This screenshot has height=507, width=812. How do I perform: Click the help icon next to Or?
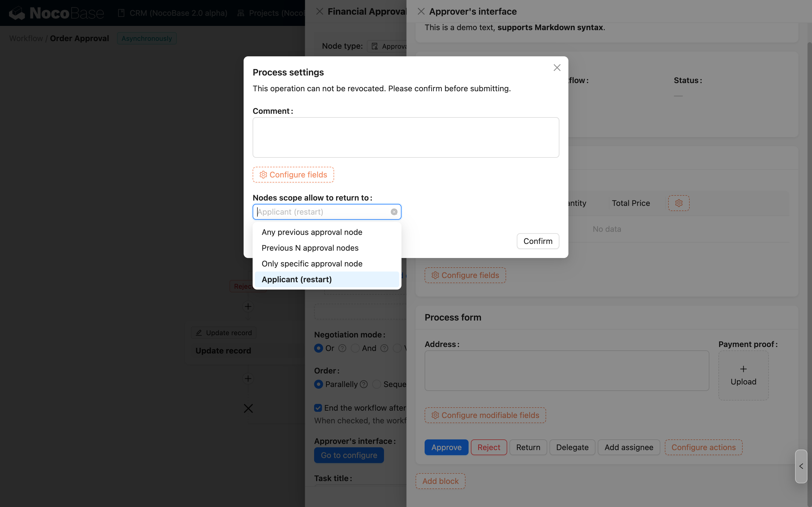[x=342, y=348]
